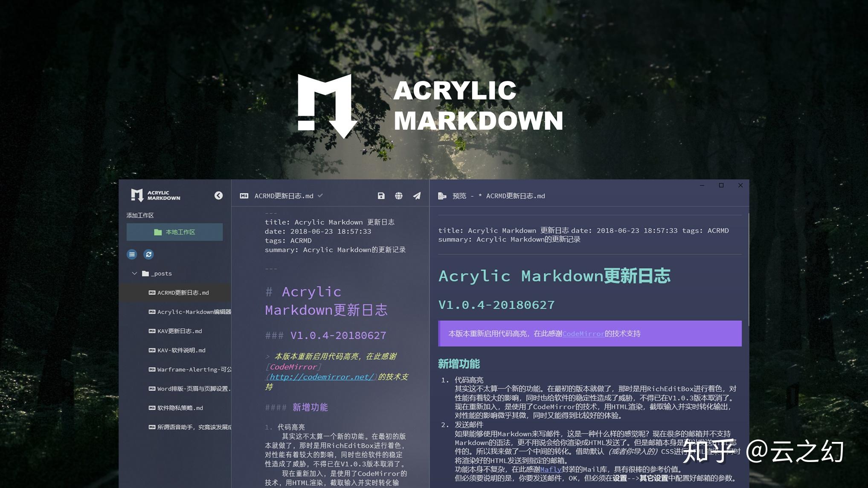Click the checkmark beside the editor file name
The width and height of the screenshot is (868, 488).
320,196
